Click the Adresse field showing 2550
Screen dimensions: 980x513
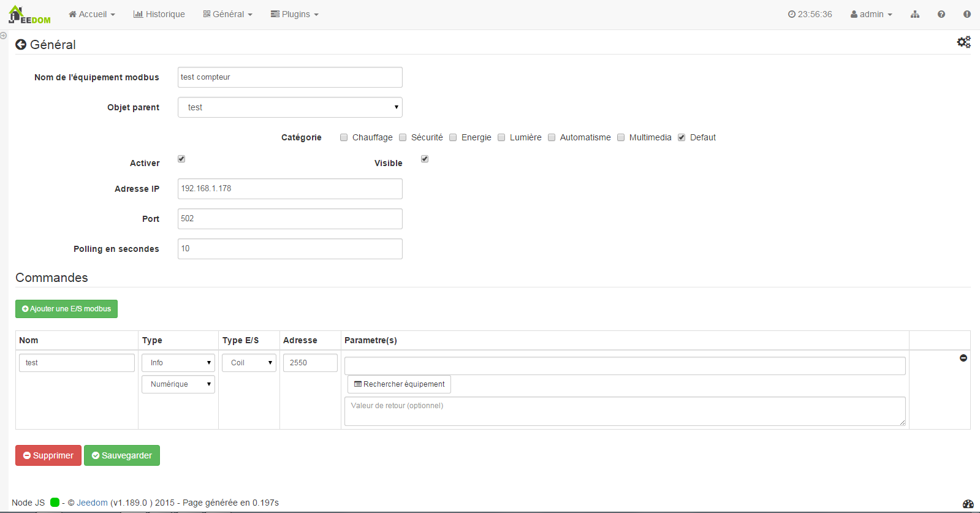[310, 363]
